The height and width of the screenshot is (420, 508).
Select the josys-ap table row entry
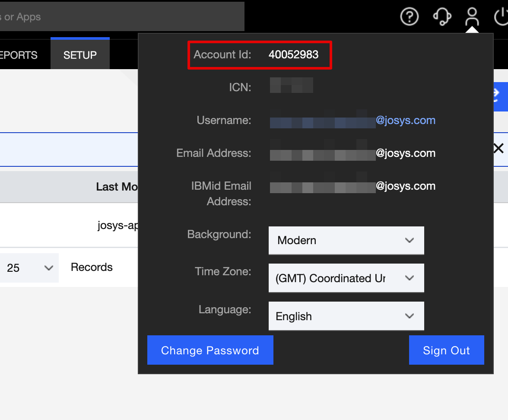pos(117,225)
